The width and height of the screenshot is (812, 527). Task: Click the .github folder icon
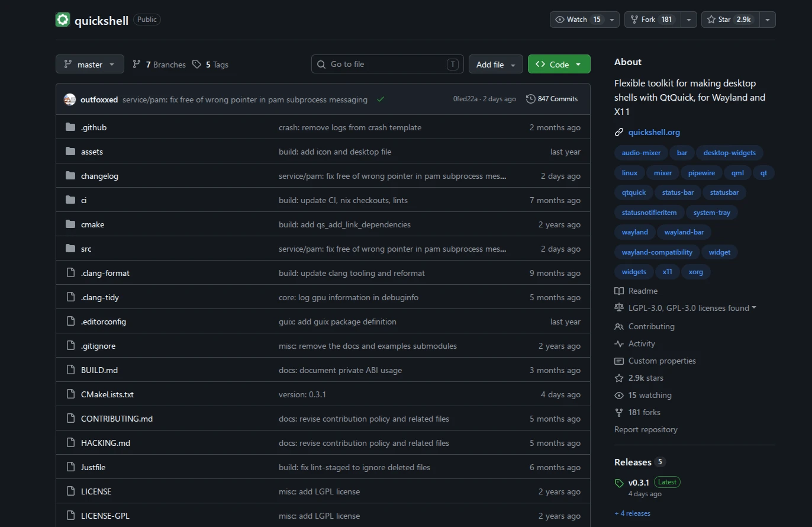point(70,127)
